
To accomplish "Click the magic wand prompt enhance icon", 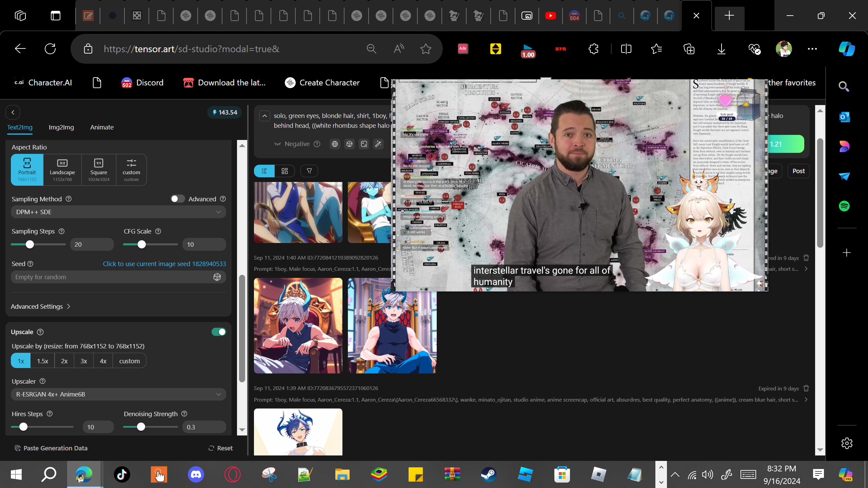I will tap(378, 144).
